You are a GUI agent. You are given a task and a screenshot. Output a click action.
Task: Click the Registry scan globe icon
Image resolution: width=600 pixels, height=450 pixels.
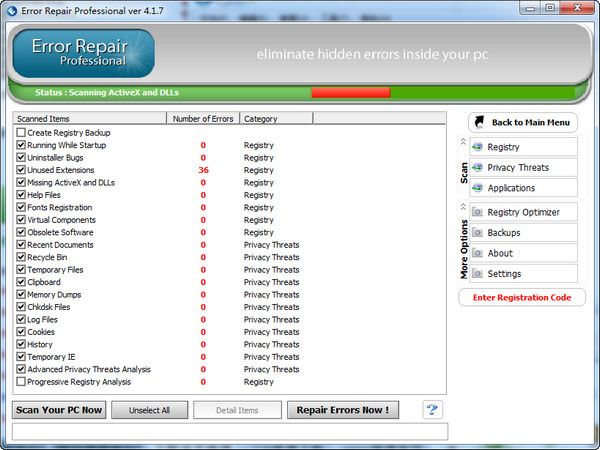click(477, 147)
